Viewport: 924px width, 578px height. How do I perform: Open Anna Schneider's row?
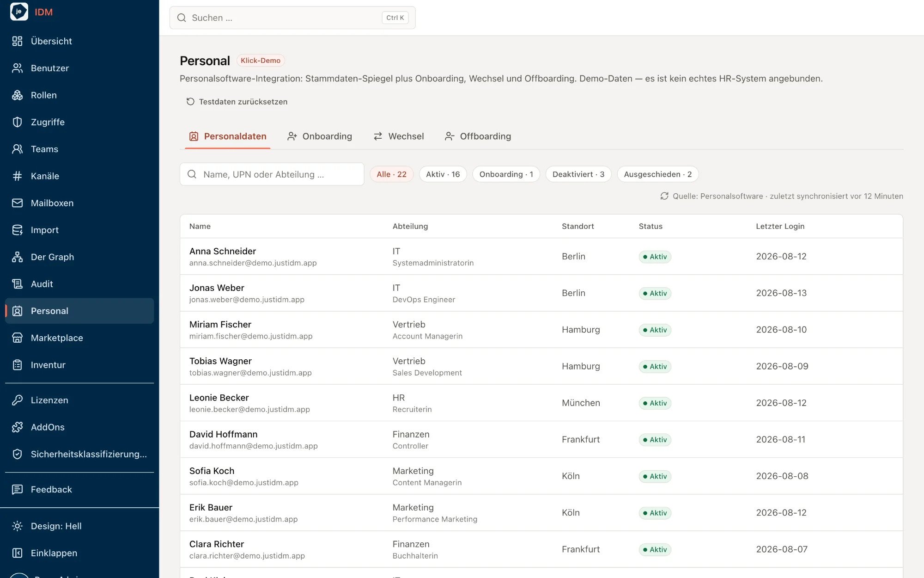(541, 257)
